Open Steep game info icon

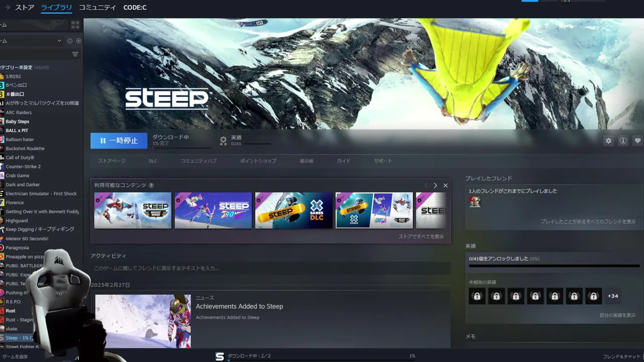(x=623, y=141)
